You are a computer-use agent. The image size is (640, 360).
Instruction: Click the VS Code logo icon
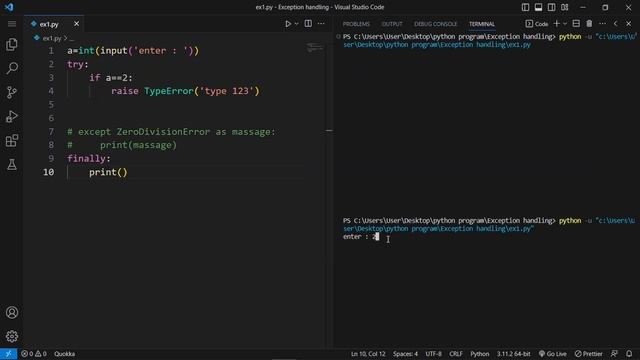click(9, 7)
